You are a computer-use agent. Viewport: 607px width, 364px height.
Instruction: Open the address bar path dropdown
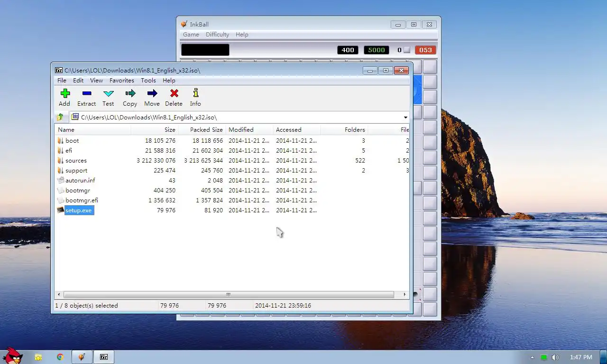tap(405, 117)
